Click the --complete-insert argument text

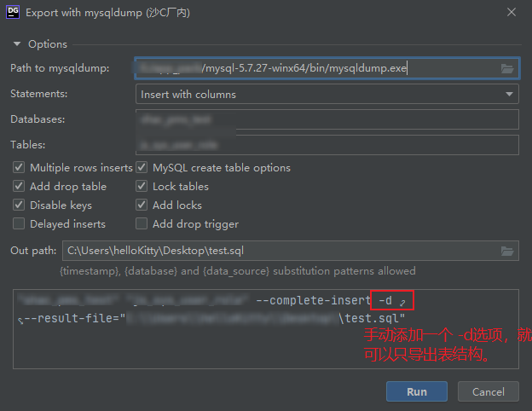(313, 300)
